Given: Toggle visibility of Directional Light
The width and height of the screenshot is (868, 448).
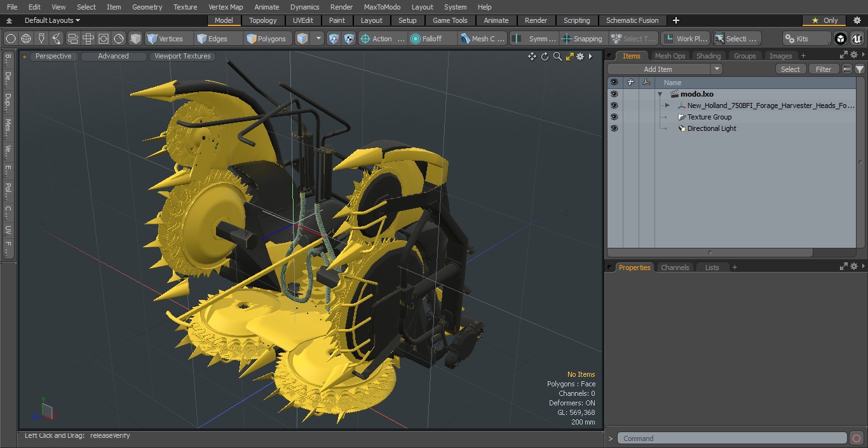Looking at the screenshot, I should (614, 128).
